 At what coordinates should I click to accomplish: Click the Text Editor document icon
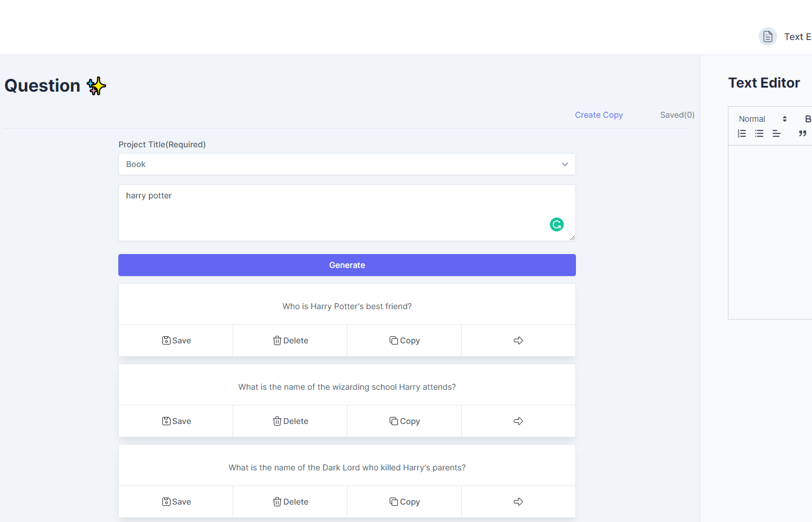(x=767, y=36)
